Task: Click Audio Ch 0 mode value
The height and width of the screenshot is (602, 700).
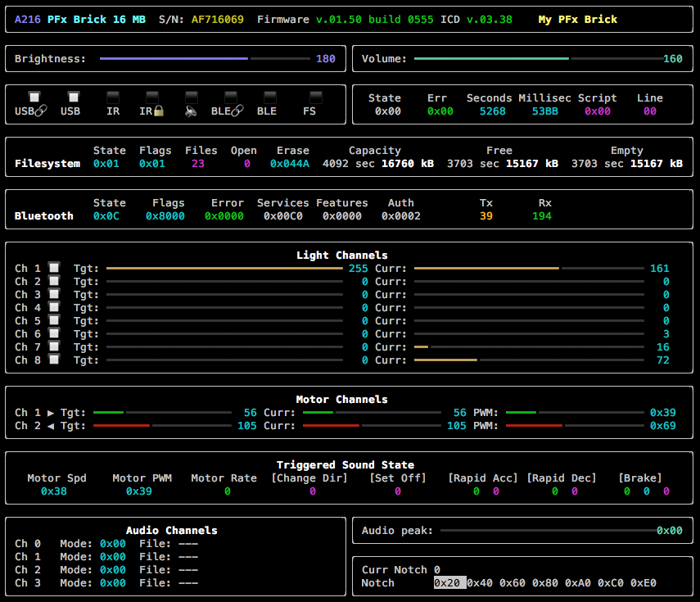Action: [113, 544]
